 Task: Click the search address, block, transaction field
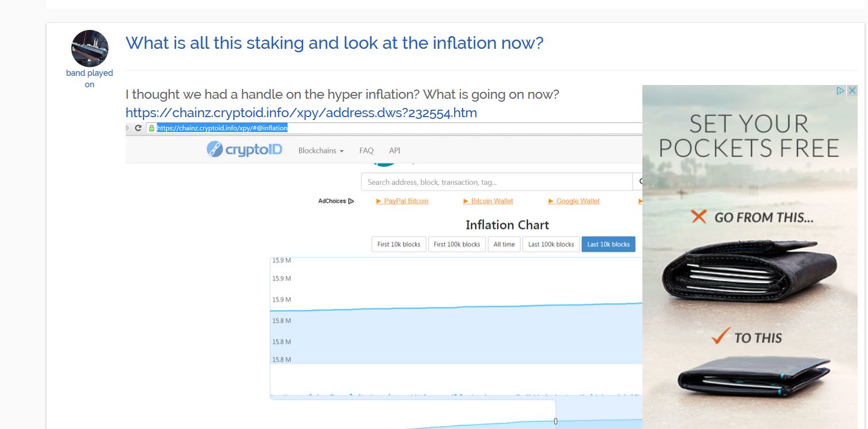497,182
